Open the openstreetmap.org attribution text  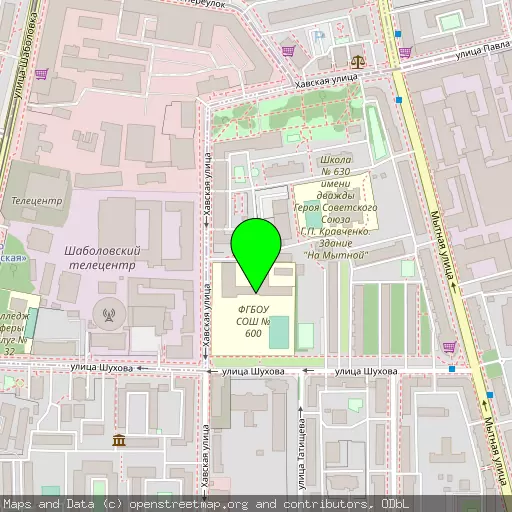click(189, 504)
